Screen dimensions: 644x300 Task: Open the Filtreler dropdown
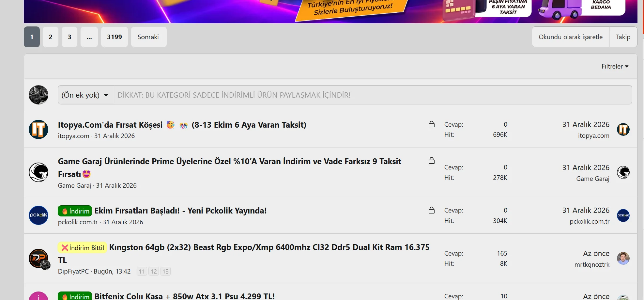tap(615, 66)
